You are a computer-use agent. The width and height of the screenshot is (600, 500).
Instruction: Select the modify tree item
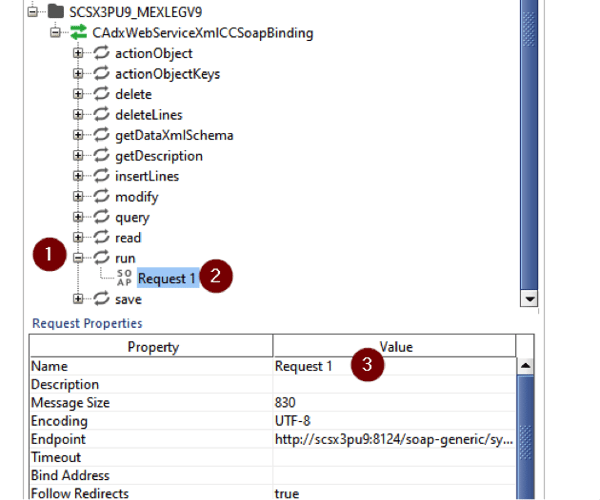[x=137, y=197]
